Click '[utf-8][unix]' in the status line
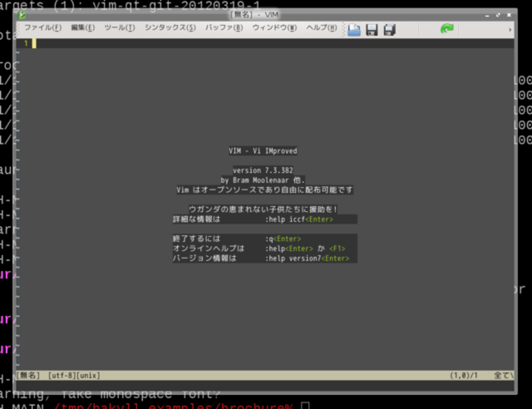The image size is (532, 409). tap(74, 375)
